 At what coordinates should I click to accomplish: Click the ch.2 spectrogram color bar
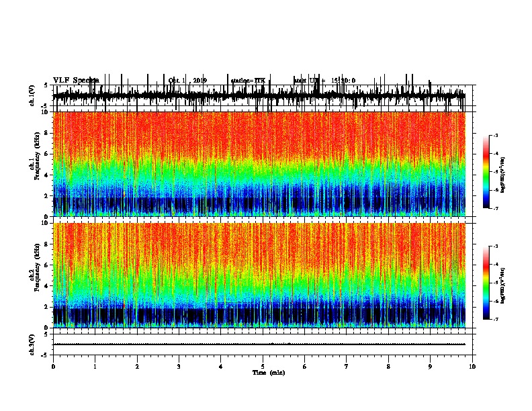click(486, 283)
